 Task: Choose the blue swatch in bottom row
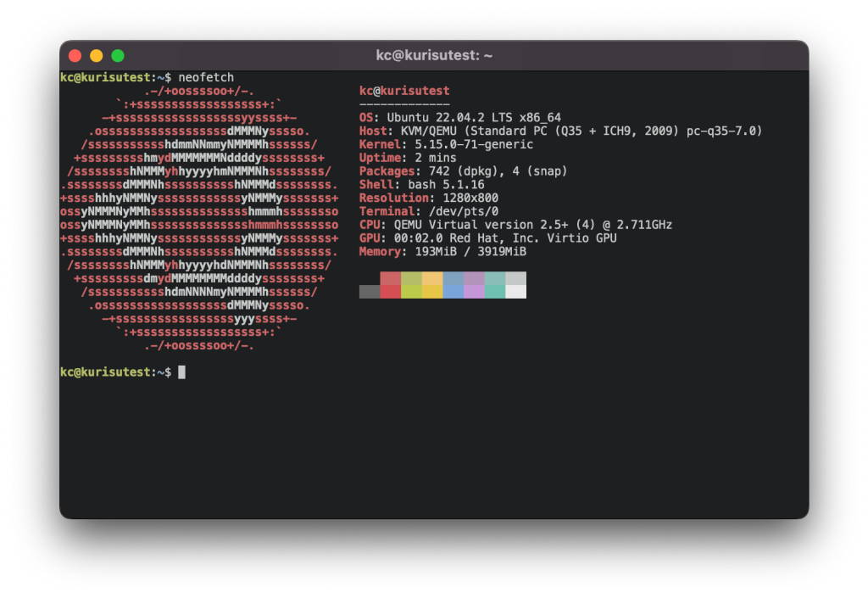[x=453, y=292]
